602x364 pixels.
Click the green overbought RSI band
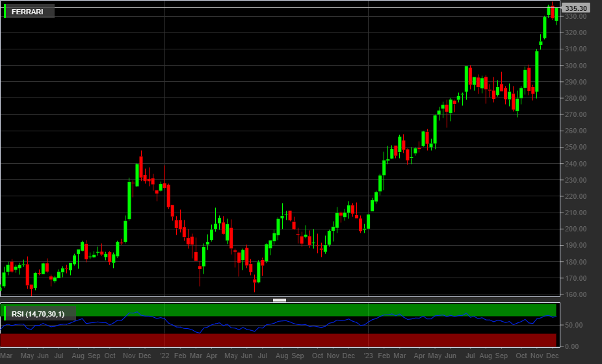click(278, 310)
